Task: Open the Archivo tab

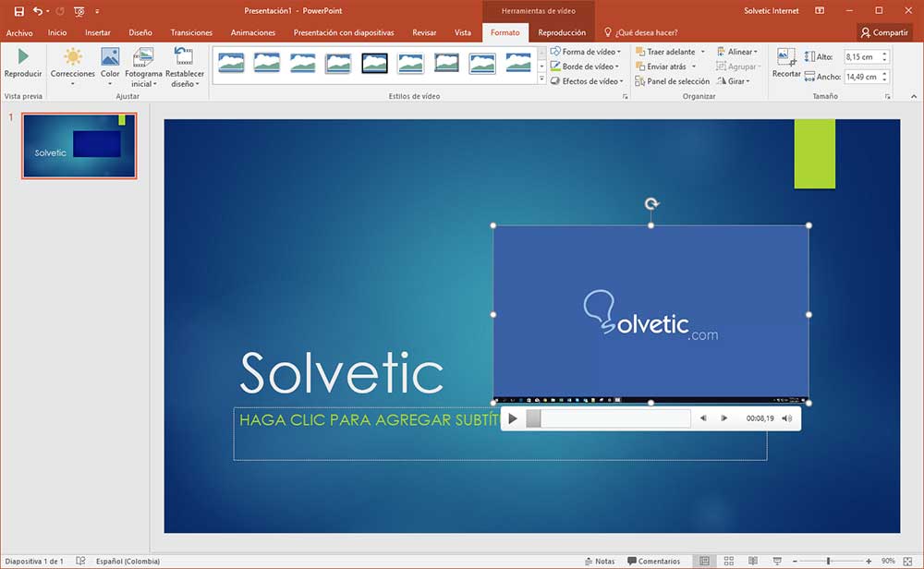Action: pyautogui.click(x=19, y=33)
